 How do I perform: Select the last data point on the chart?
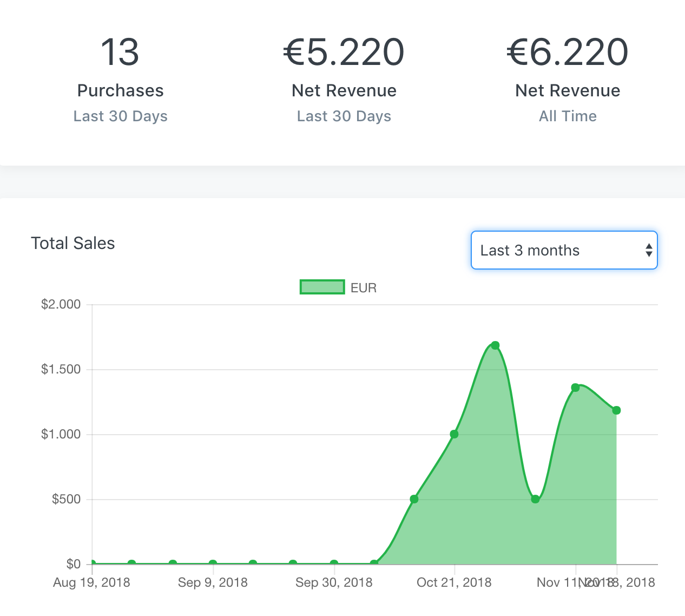616,410
